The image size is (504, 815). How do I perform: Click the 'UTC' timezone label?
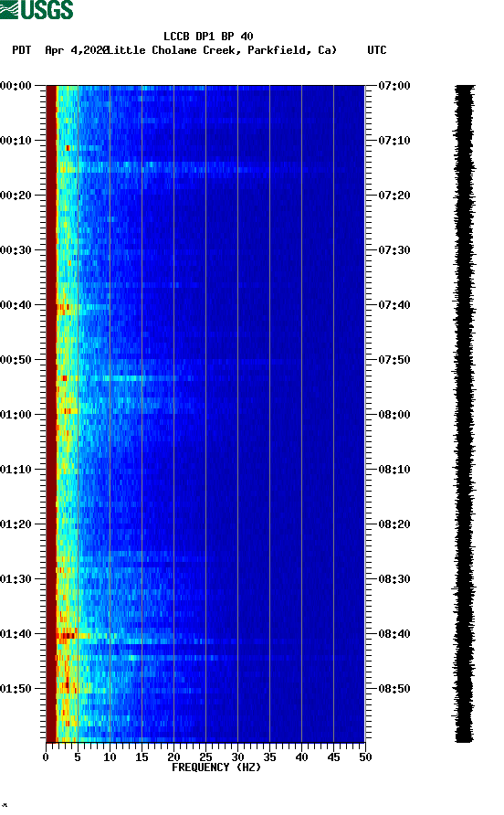click(377, 50)
